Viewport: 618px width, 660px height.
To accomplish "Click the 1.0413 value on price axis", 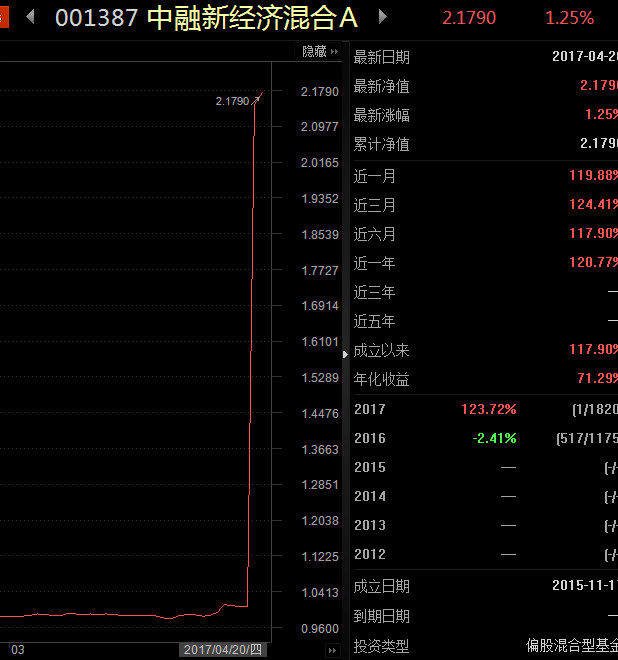I will (x=320, y=593).
